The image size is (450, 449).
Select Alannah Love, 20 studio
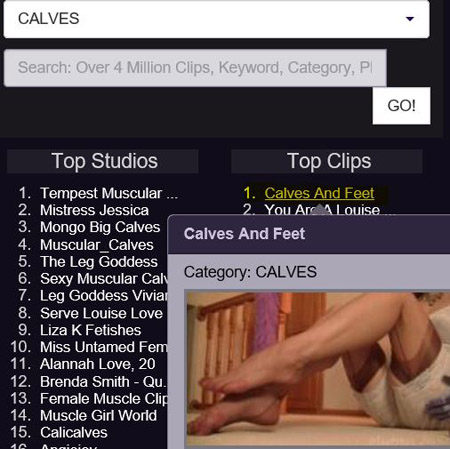[98, 364]
